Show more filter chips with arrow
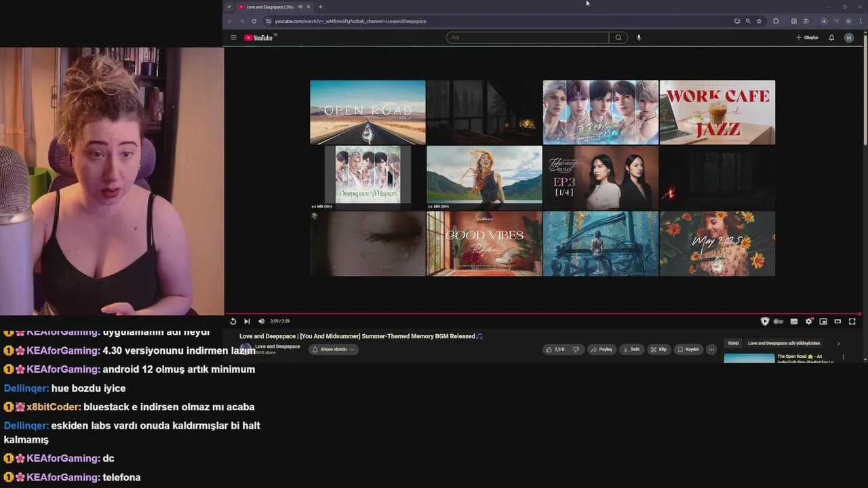868x488 pixels. pyautogui.click(x=838, y=344)
